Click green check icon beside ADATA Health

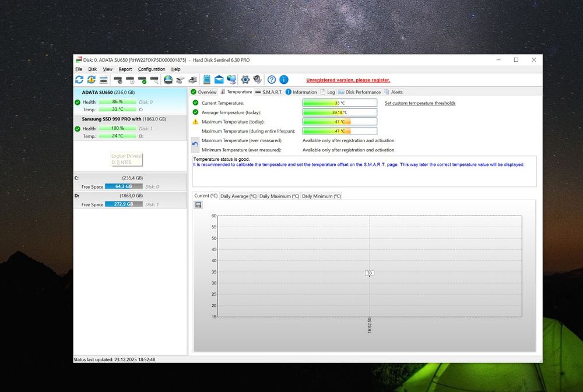78,102
